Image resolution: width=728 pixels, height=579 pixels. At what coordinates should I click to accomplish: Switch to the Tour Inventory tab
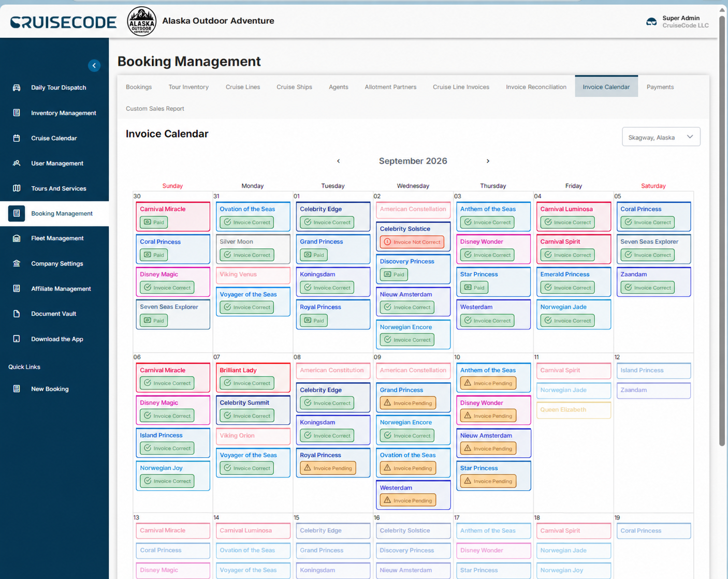click(188, 87)
